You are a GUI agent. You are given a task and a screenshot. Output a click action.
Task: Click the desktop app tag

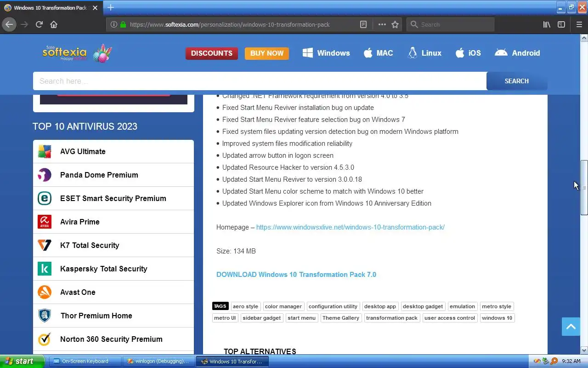tap(380, 306)
